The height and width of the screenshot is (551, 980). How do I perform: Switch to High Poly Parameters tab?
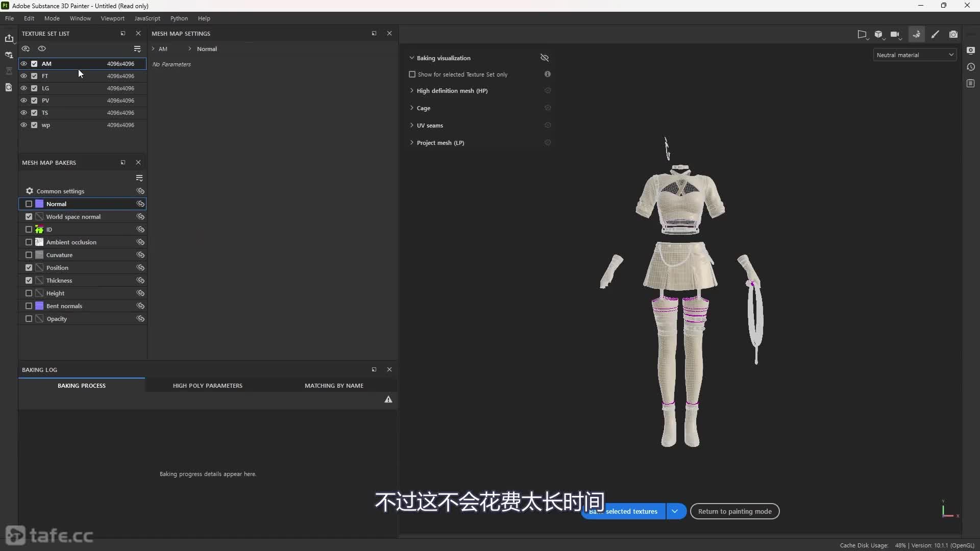pyautogui.click(x=207, y=386)
